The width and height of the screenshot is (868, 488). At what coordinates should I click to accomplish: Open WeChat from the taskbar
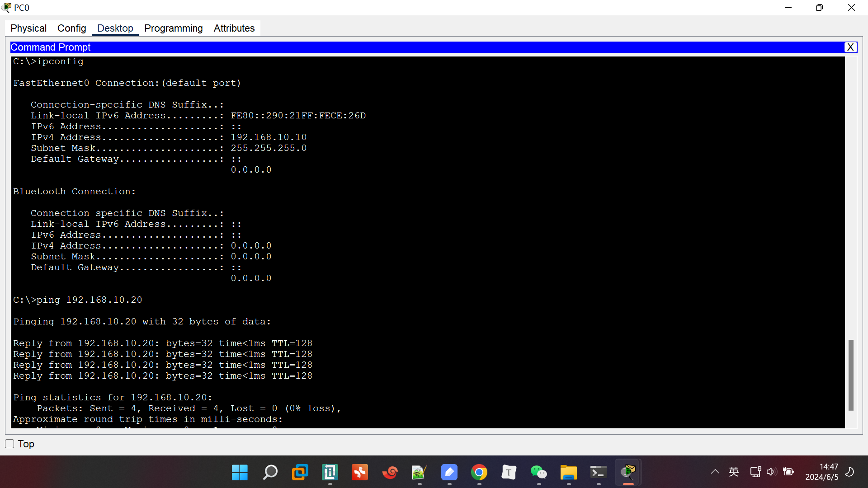click(538, 473)
